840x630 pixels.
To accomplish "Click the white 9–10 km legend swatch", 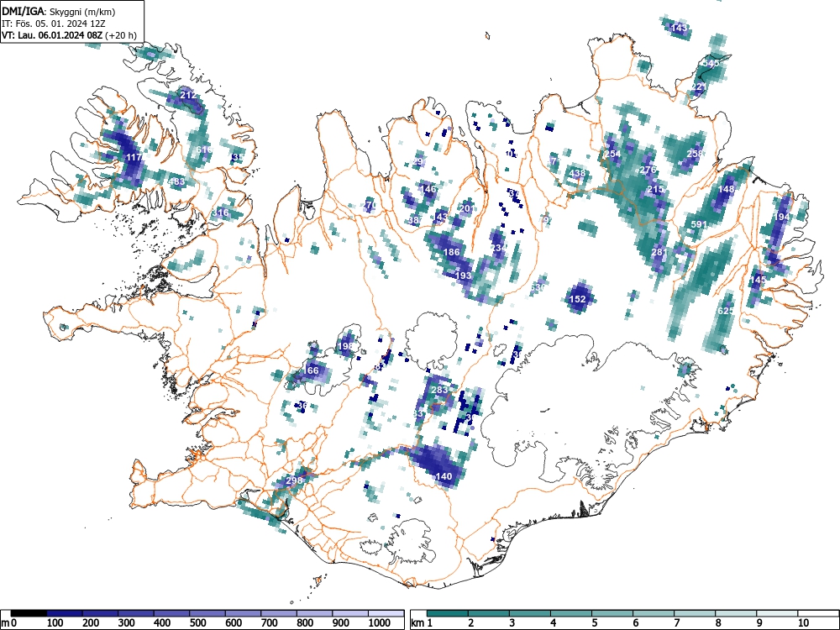I will [x=777, y=612].
